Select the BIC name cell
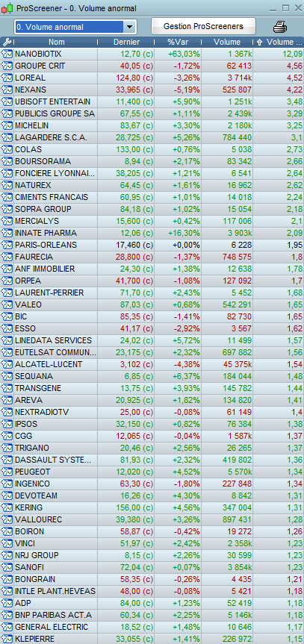Image resolution: width=304 pixels, height=644 pixels. [55, 316]
